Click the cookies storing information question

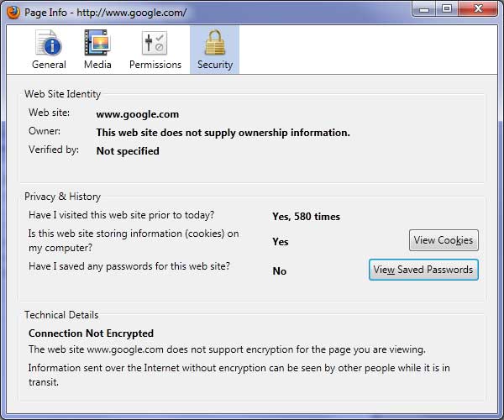[x=134, y=241]
